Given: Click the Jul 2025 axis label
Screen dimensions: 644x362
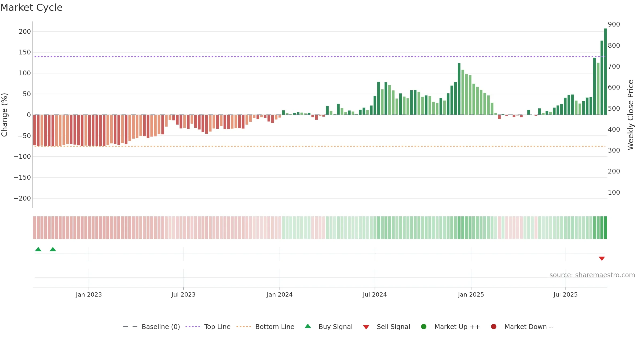Looking at the screenshot, I should pyautogui.click(x=566, y=295).
